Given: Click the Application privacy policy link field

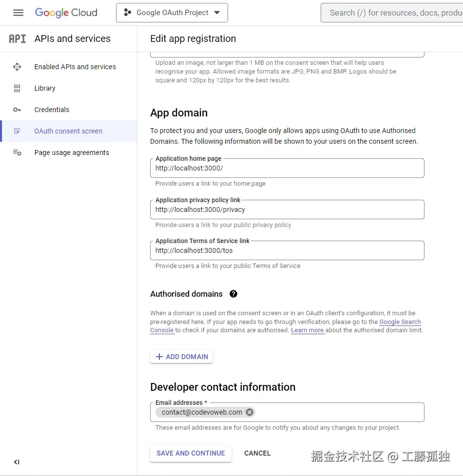Looking at the screenshot, I should [x=287, y=209].
